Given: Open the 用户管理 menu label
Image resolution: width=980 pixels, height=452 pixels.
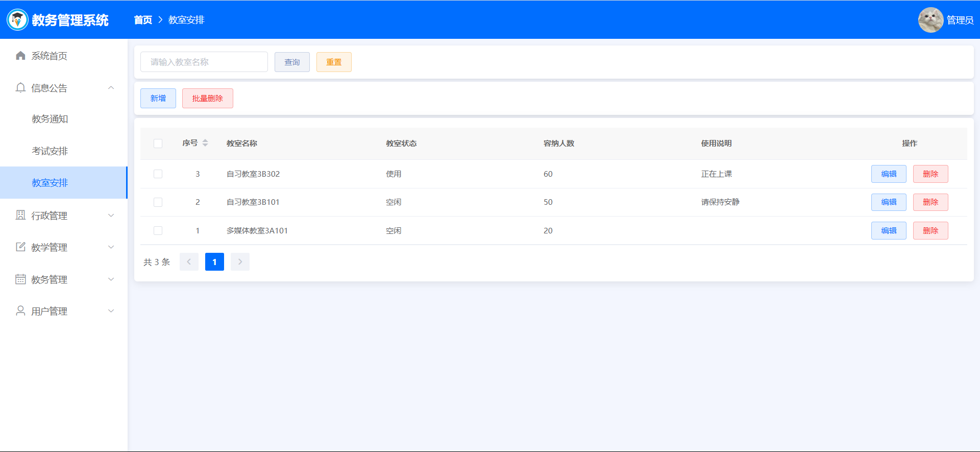Looking at the screenshot, I should pos(49,311).
